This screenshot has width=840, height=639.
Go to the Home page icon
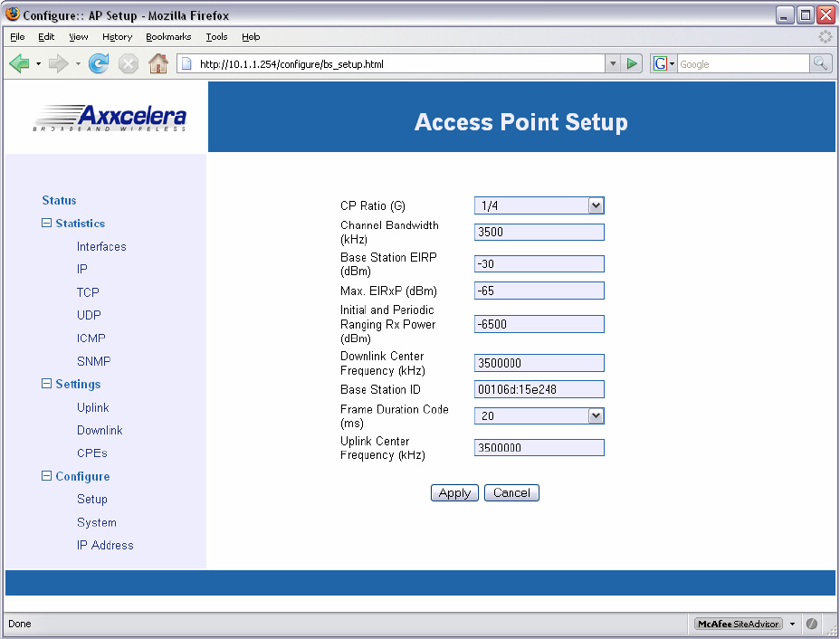pyautogui.click(x=158, y=63)
